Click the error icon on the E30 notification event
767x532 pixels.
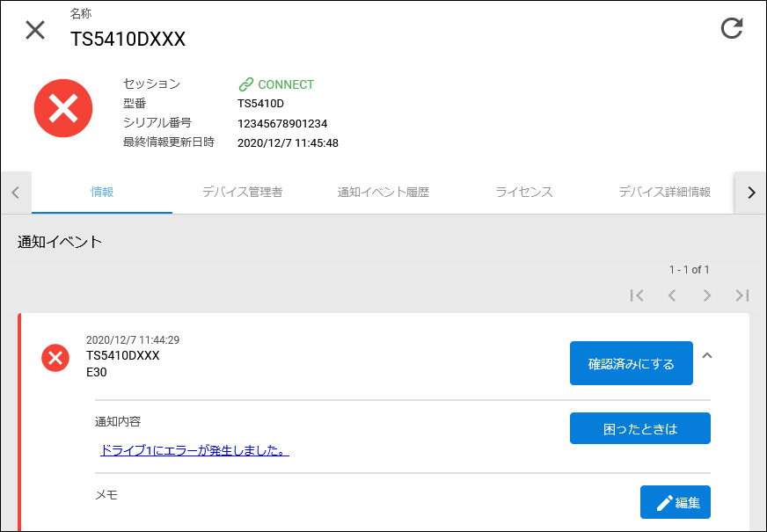coord(55,358)
